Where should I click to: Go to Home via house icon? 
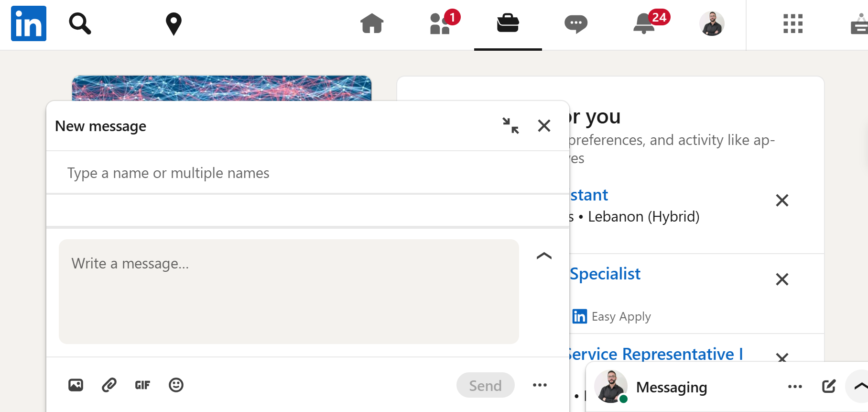pyautogui.click(x=372, y=23)
